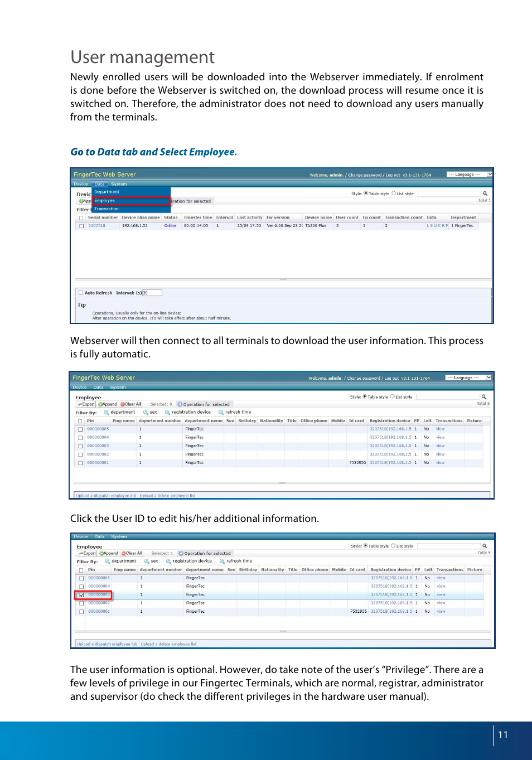Image resolution: width=532 pixels, height=760 pixels.
Task: Click serial number link 3207518 in device table
Action: pos(96,226)
